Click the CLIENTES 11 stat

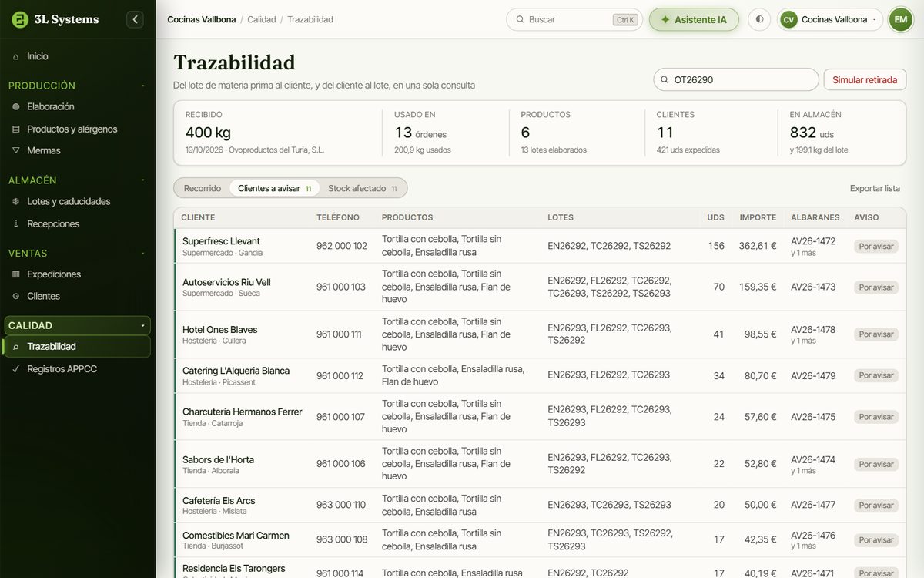coord(711,133)
